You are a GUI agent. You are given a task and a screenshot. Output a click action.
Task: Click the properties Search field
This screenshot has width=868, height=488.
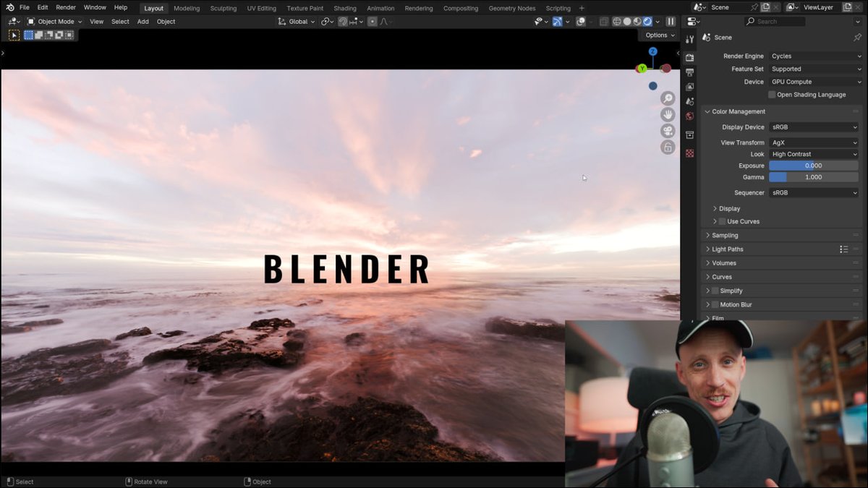click(x=775, y=22)
